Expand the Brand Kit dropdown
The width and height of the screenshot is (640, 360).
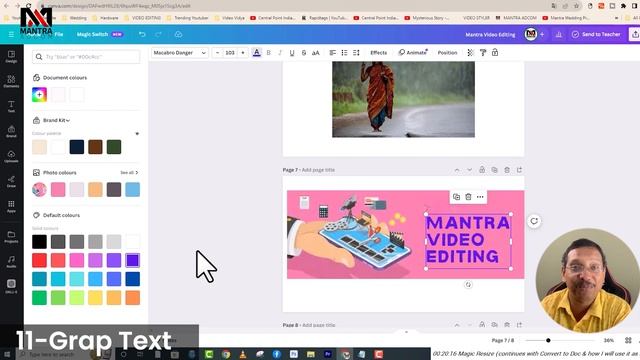pyautogui.click(x=57, y=120)
